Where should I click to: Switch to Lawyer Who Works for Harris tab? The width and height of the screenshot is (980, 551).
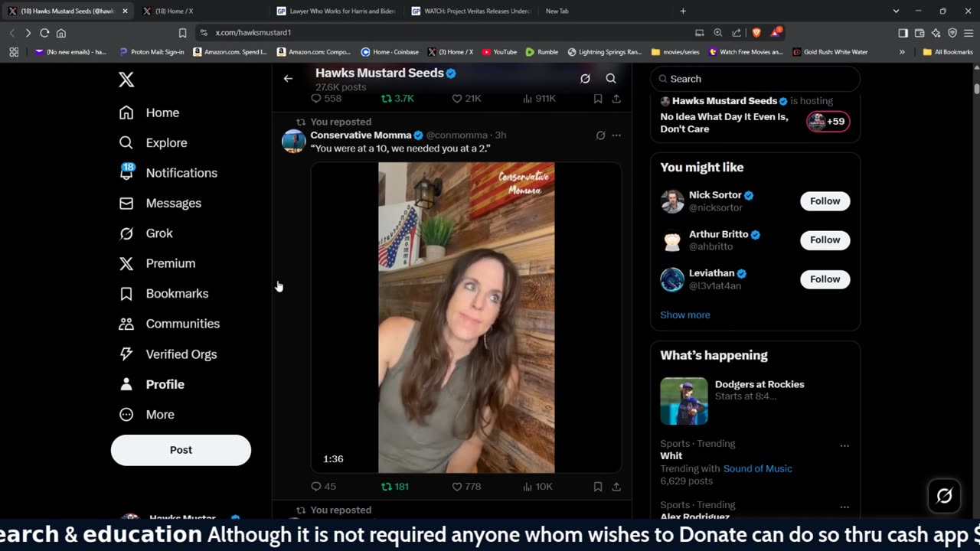[336, 11]
